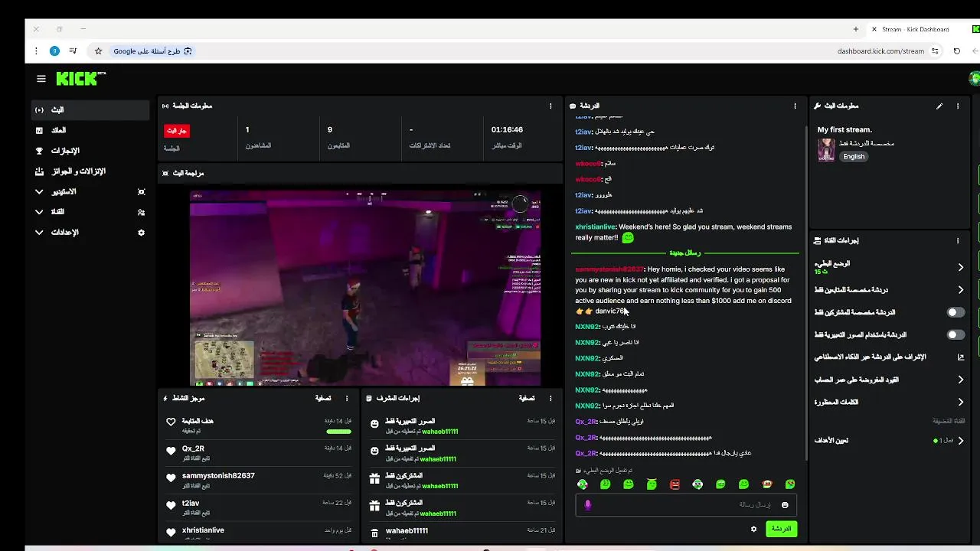The image size is (980, 551).
Task: Click the chat message input field
Action: (x=686, y=505)
